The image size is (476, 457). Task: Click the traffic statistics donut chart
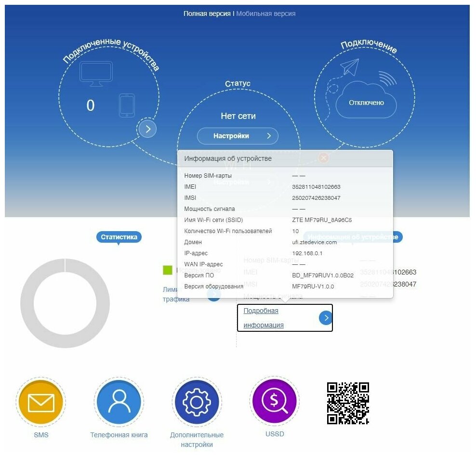pyautogui.click(x=65, y=303)
